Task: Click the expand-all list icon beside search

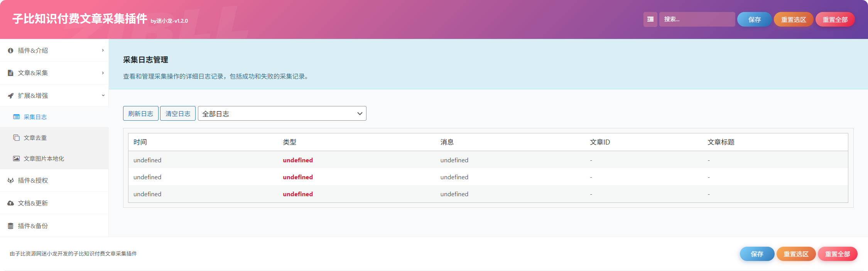Action: pos(650,19)
